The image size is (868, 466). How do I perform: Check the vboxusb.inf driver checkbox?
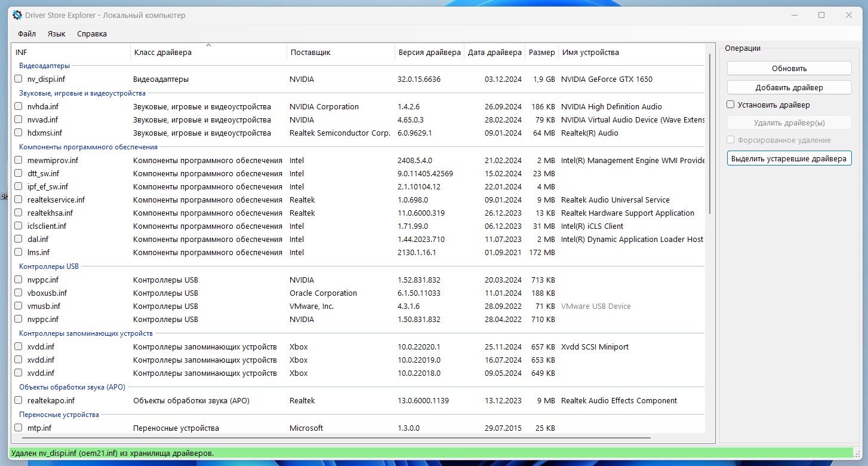pyautogui.click(x=19, y=293)
